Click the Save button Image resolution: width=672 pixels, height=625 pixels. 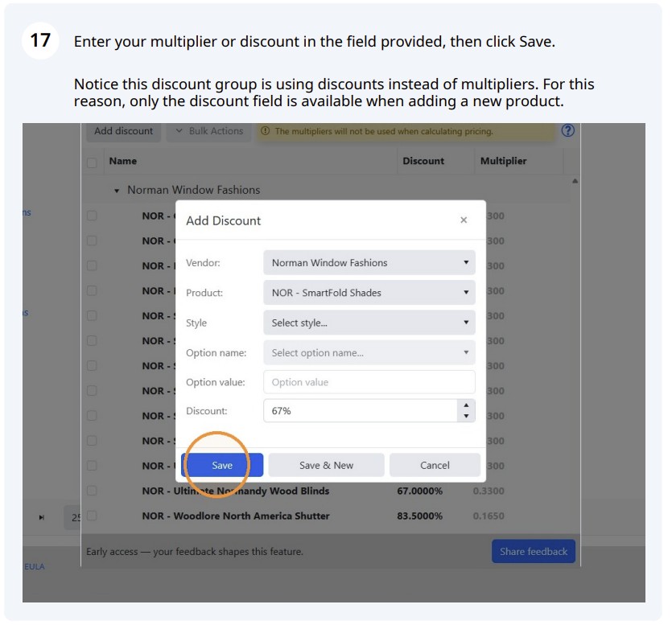[x=222, y=465]
